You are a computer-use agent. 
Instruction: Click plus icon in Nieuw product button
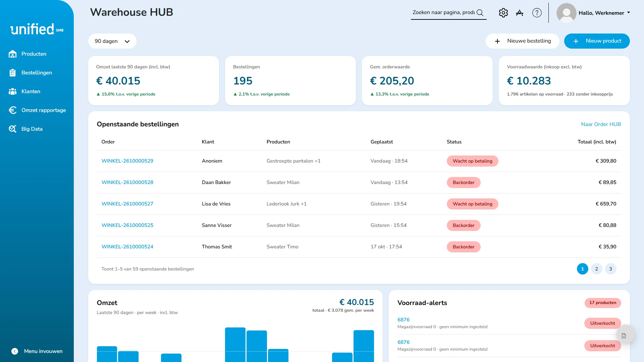(x=576, y=41)
